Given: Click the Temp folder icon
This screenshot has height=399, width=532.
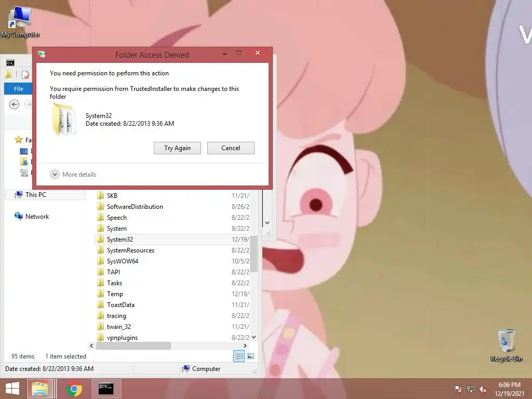Looking at the screenshot, I should 100,294.
